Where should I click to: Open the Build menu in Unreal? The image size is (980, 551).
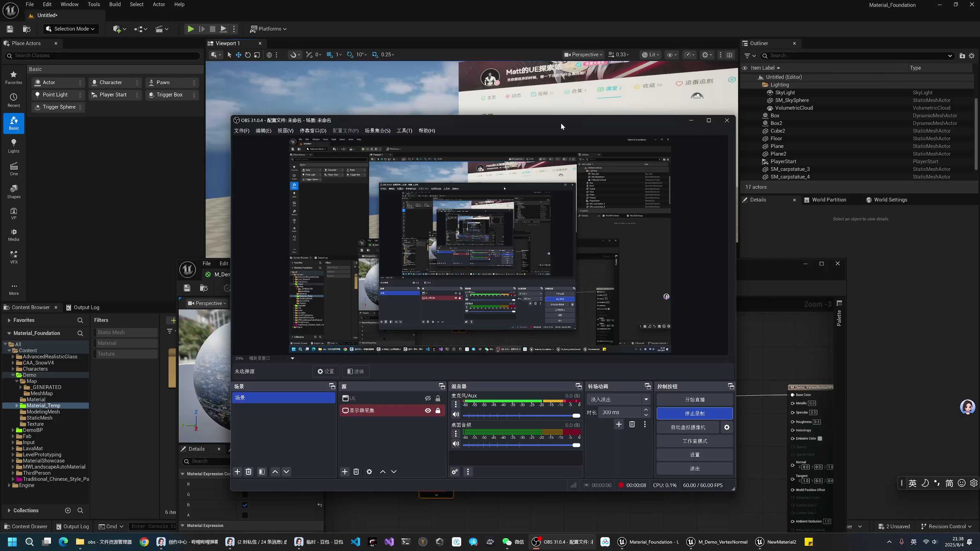(x=115, y=4)
